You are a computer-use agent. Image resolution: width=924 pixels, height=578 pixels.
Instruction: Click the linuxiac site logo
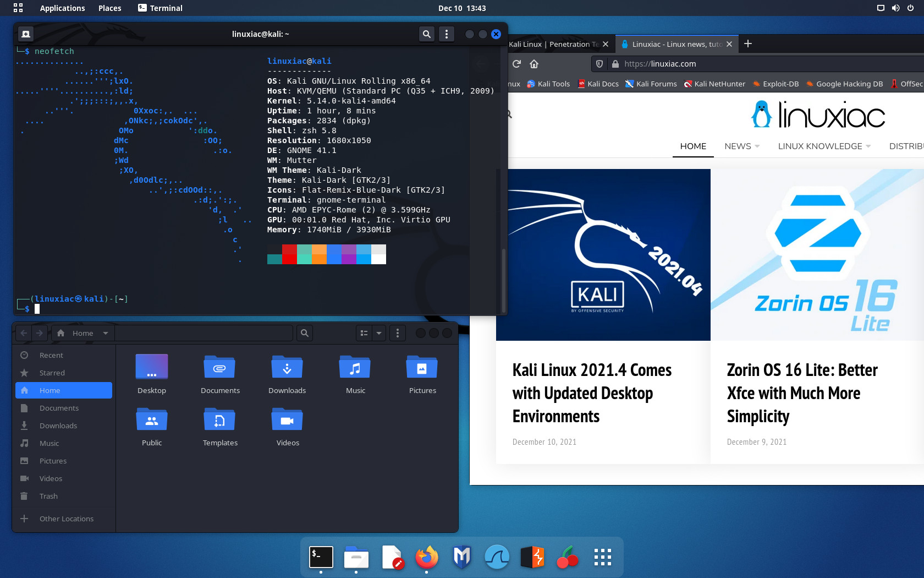pyautogui.click(x=818, y=115)
